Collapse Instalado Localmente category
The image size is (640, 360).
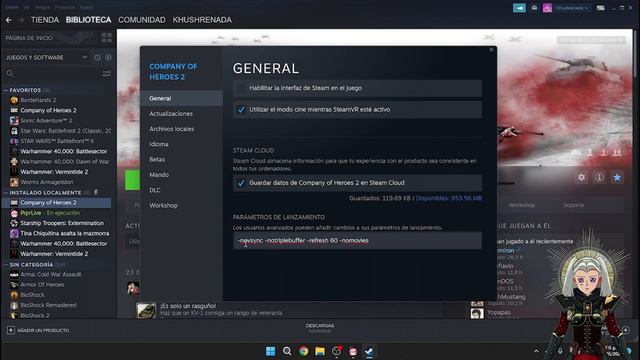(x=6, y=193)
